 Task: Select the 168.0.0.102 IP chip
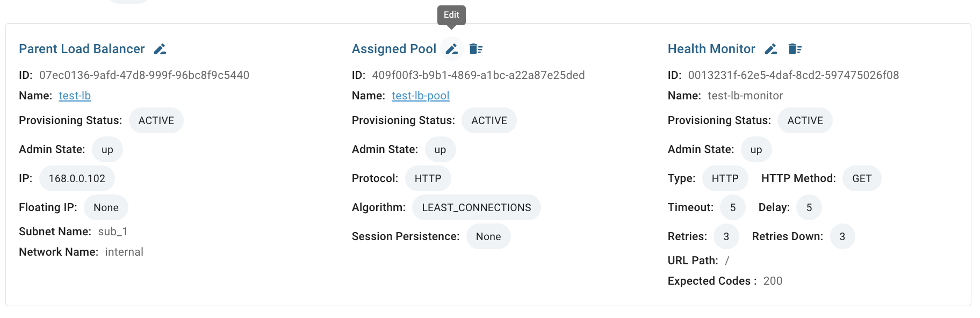coord(77,178)
